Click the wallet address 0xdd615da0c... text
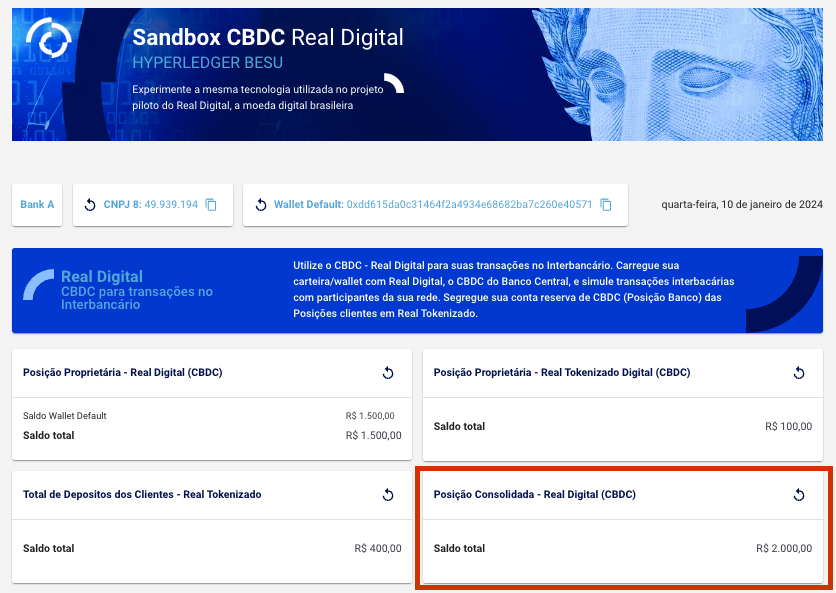Viewport: 836px width, 593px height. [x=469, y=205]
